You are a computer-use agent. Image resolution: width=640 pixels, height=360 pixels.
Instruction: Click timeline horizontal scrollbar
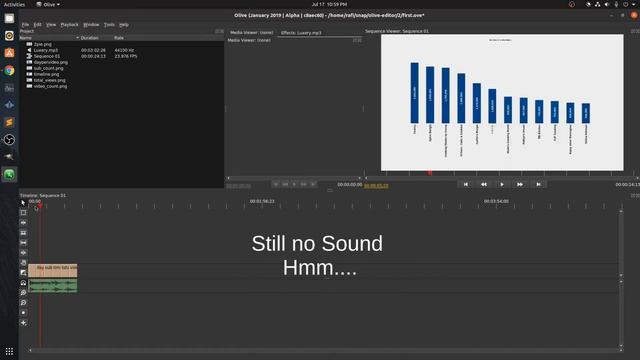[x=325, y=350]
